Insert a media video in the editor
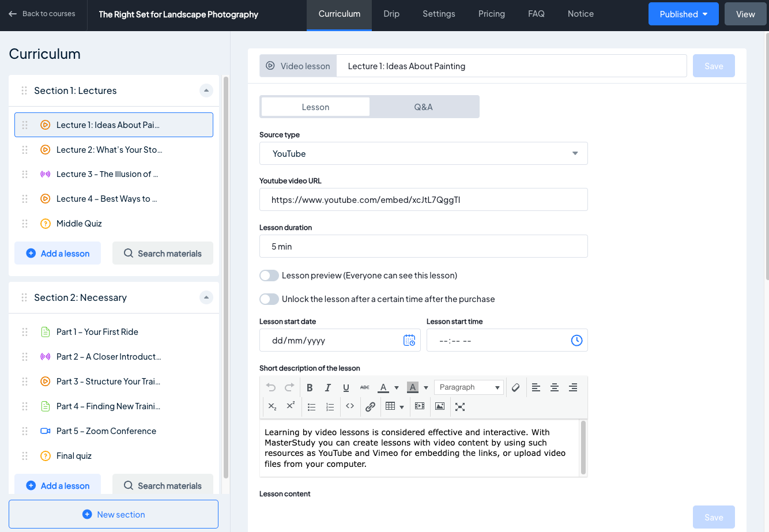769x532 pixels. pyautogui.click(x=420, y=406)
